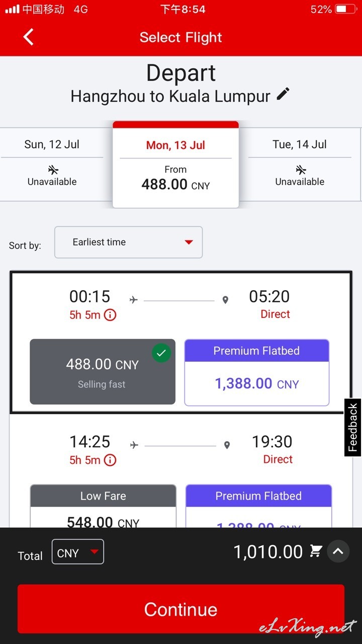Tap unavailable plane icon under Sun, 12 Jul
The image size is (362, 644).
(52, 170)
